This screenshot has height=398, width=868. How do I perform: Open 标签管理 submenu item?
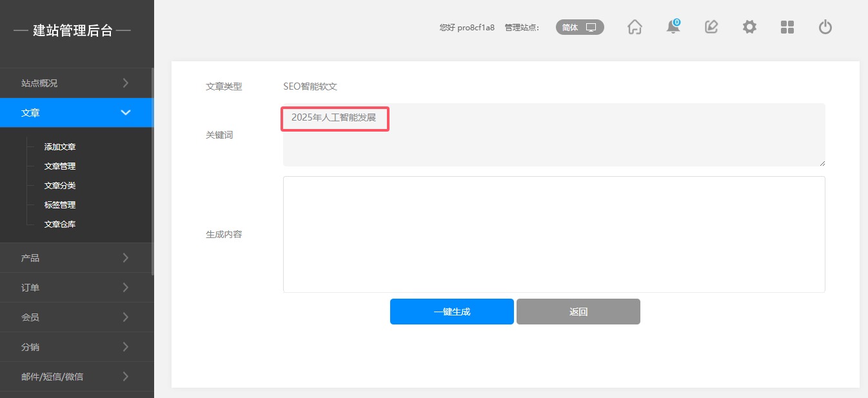tap(60, 205)
